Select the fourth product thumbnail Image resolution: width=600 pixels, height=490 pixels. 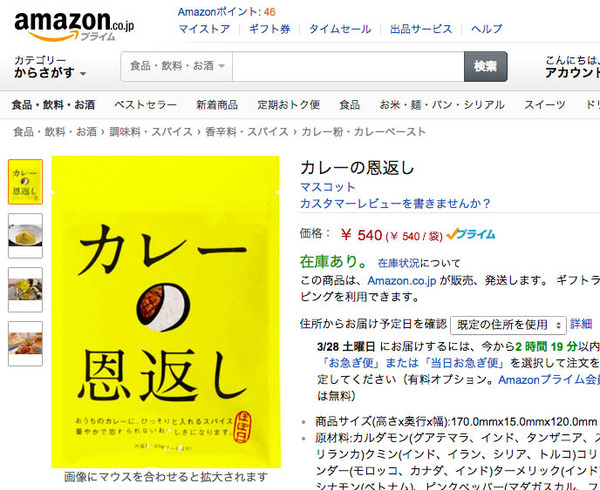click(x=25, y=343)
